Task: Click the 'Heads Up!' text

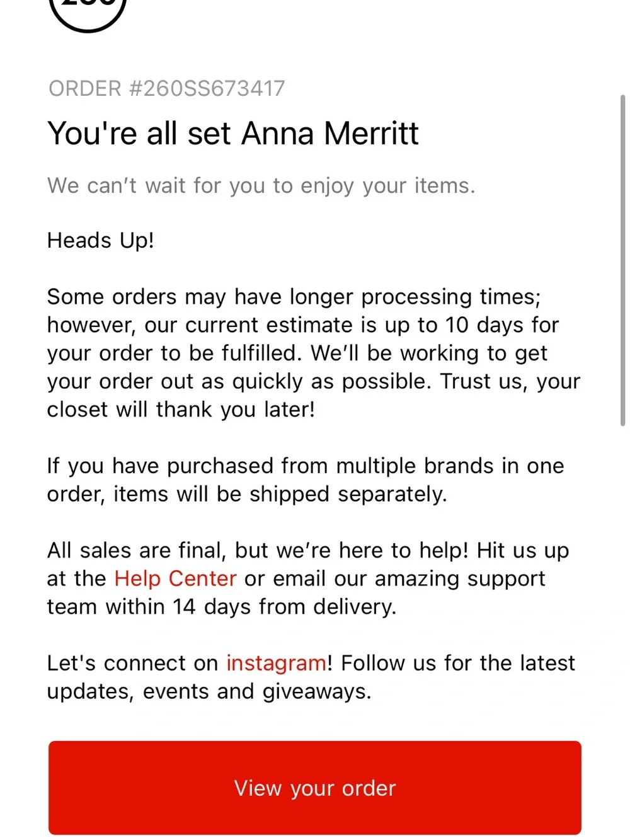Action: pos(101,241)
